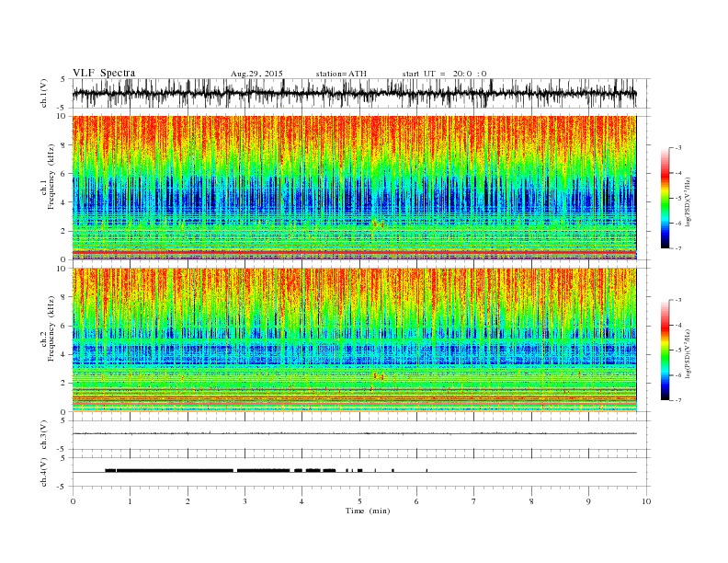The image size is (728, 563).
Task: Click the "1" tick on the time axis
Action: (130, 501)
